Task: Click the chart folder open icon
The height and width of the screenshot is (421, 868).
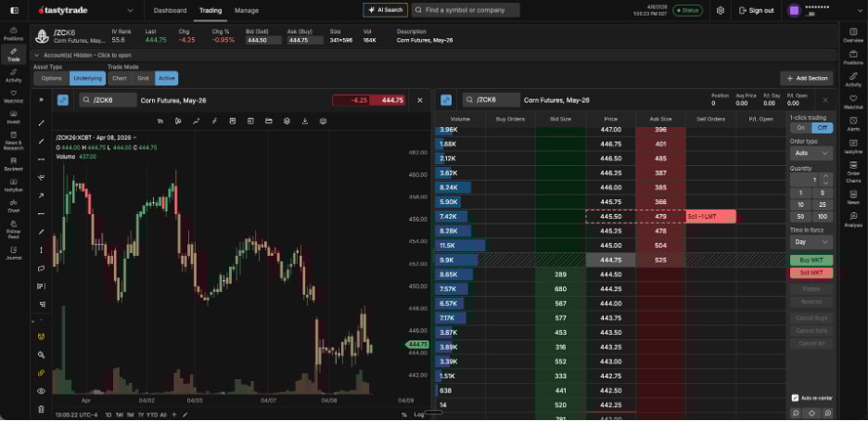Action: click(x=269, y=121)
